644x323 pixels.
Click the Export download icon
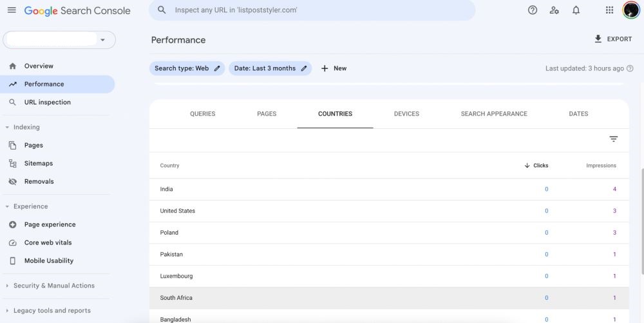[598, 39]
